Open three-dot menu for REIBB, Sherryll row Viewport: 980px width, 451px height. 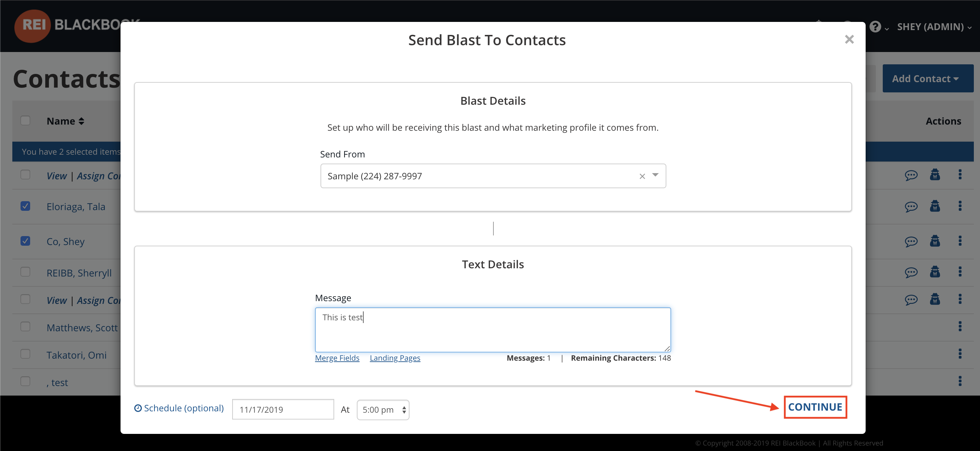point(960,271)
